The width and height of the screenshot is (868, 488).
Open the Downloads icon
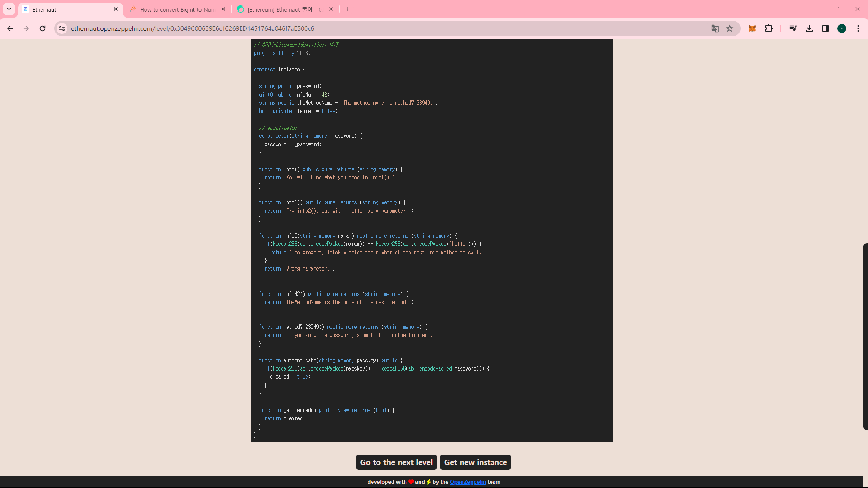point(809,28)
